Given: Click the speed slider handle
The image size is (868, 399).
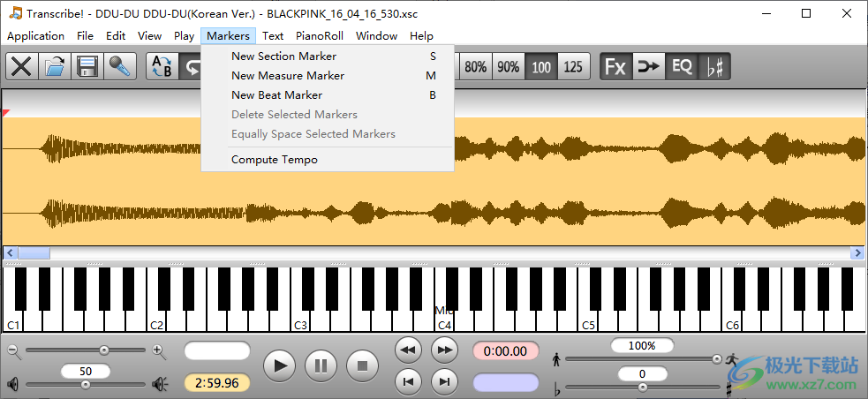Looking at the screenshot, I should click(717, 359).
